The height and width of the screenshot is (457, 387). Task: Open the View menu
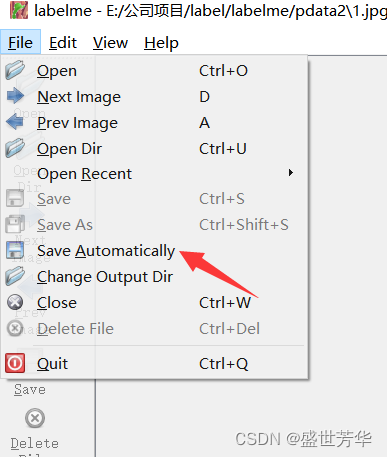point(110,43)
